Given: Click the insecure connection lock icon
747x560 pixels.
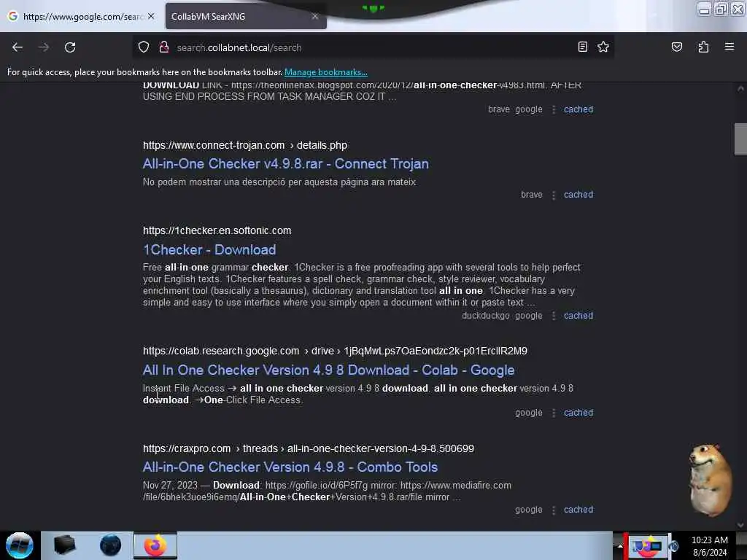Looking at the screenshot, I should pos(164,47).
